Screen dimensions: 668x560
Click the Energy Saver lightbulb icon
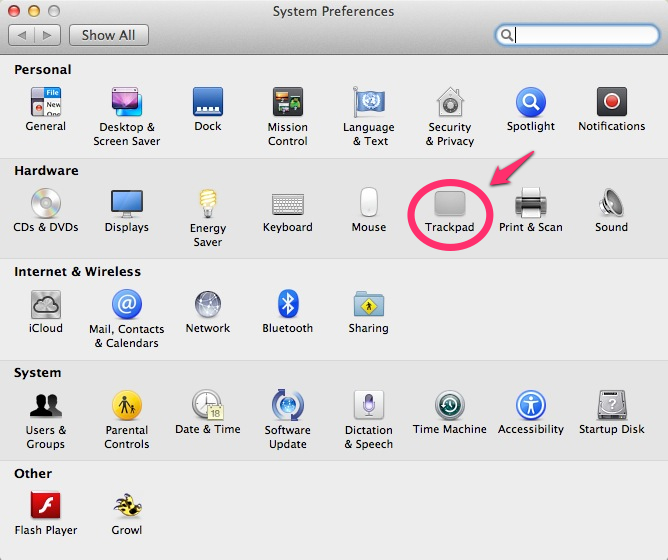207,204
